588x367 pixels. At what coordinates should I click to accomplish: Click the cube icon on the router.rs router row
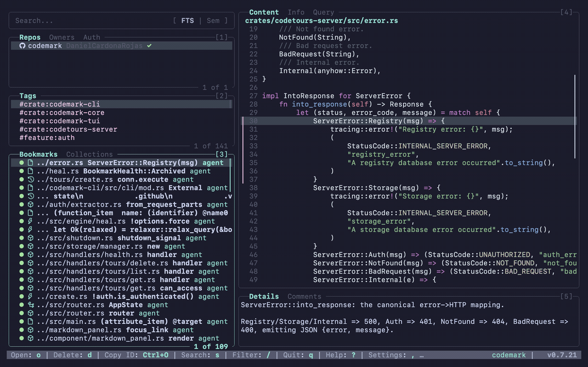(30, 313)
